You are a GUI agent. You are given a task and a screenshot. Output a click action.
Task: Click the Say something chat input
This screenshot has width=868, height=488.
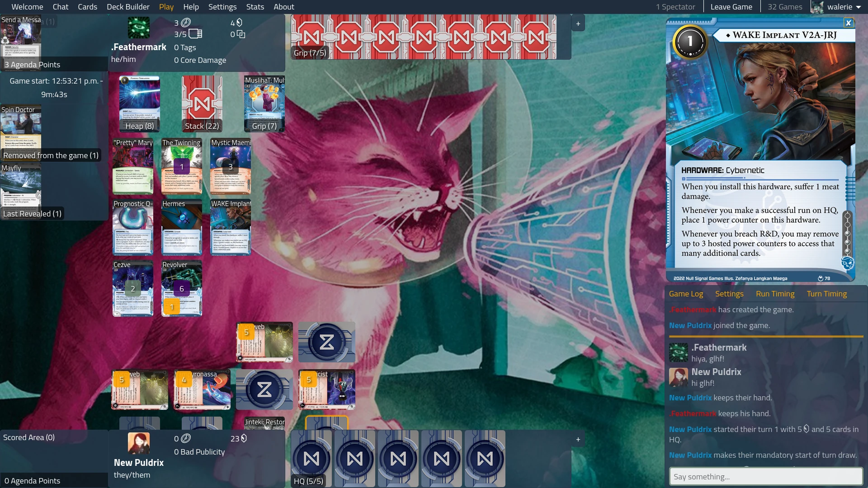tap(765, 477)
